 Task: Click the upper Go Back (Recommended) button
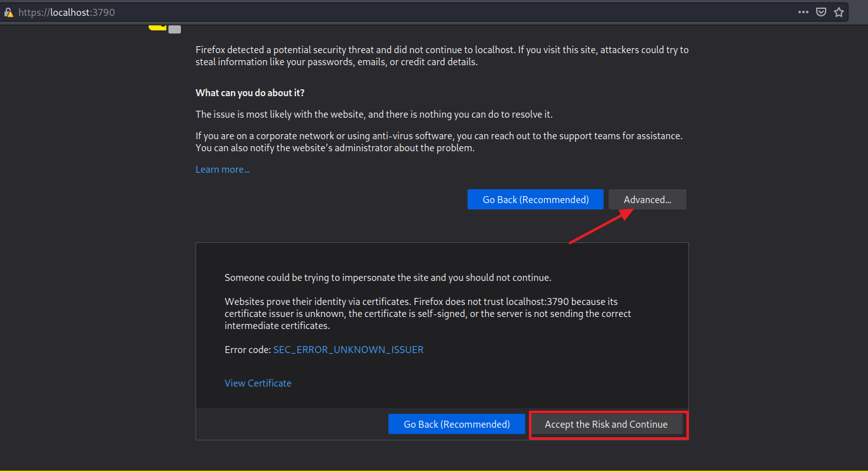[536, 199]
